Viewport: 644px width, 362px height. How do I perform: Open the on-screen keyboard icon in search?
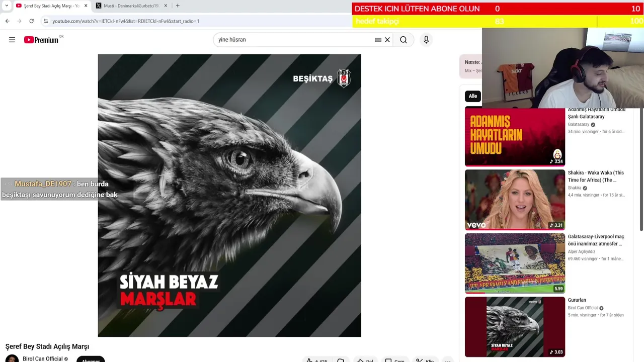click(378, 40)
